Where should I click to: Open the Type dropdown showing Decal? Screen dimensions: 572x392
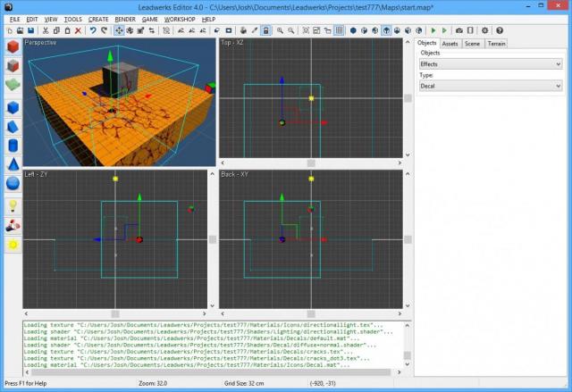pyautogui.click(x=490, y=87)
